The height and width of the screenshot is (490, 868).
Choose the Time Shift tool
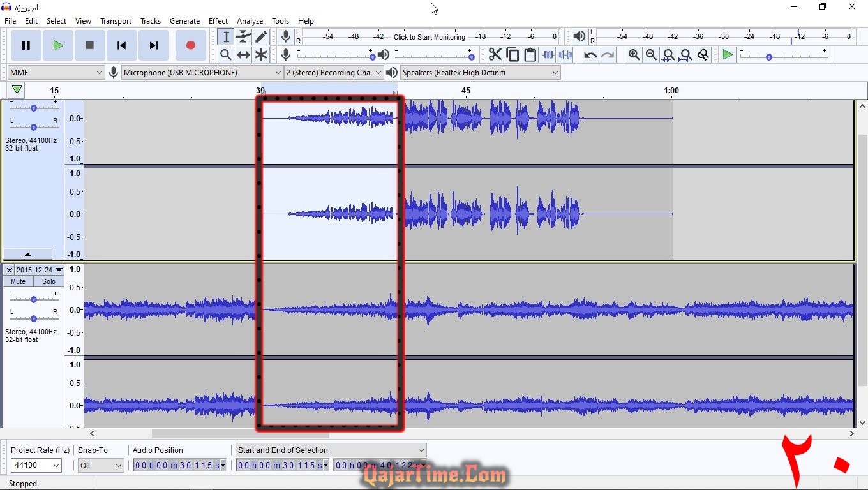click(243, 55)
